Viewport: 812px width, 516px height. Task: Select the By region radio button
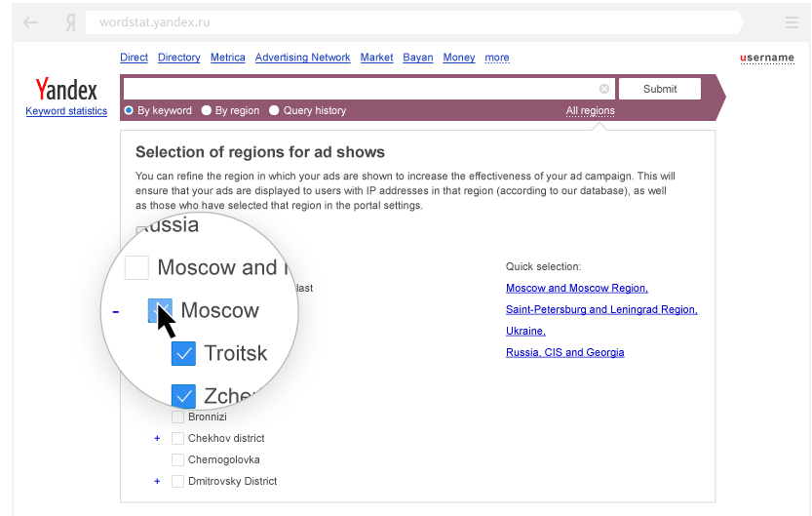207,110
